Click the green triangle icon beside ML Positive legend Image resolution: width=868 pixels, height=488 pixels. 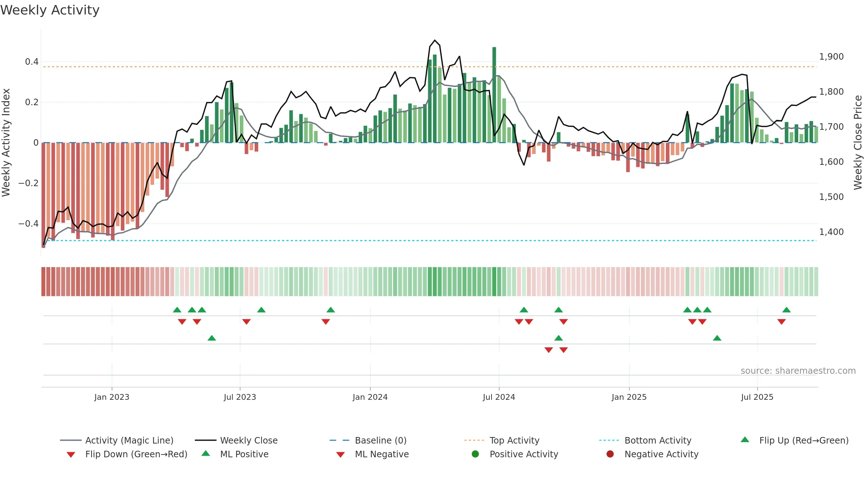(x=206, y=453)
